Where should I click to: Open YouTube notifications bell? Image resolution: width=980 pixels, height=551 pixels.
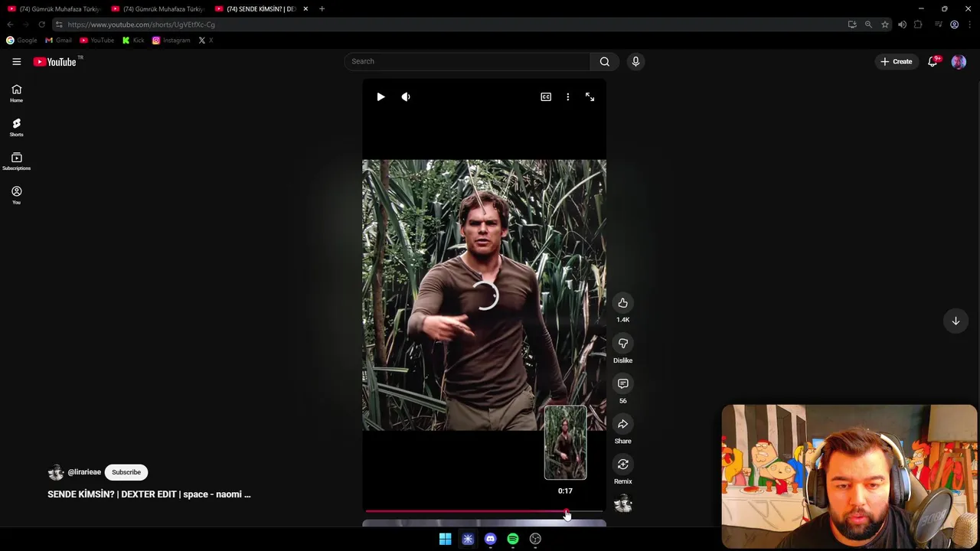tap(933, 61)
